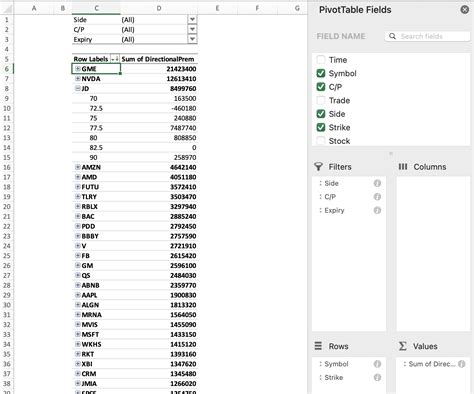The height and width of the screenshot is (394, 474).
Task: Expand the NVDA row group
Action: pyautogui.click(x=78, y=79)
